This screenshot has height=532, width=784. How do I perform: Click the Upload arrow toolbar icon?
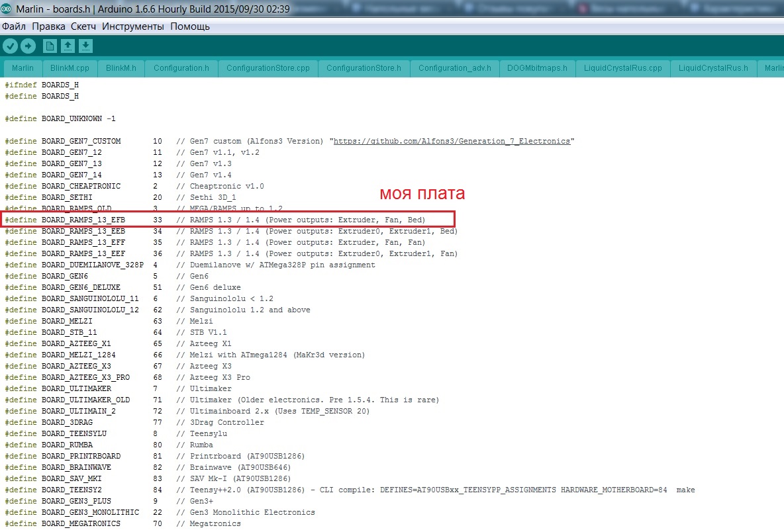[x=28, y=46]
